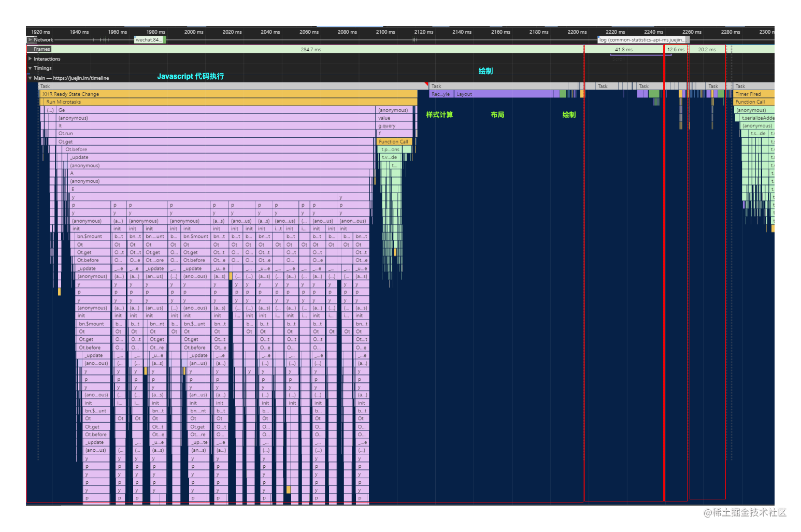Expand the Network track triangle
This screenshot has height=532, width=801.
[30, 40]
